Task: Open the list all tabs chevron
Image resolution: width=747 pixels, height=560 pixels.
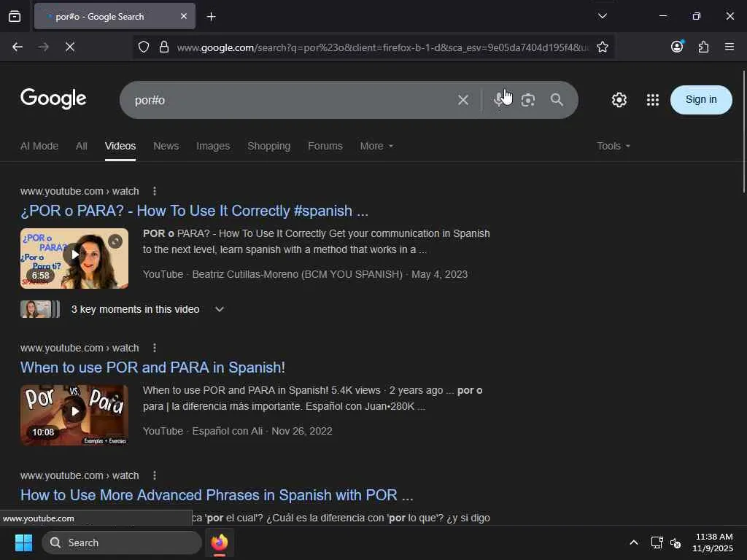Action: (602, 16)
